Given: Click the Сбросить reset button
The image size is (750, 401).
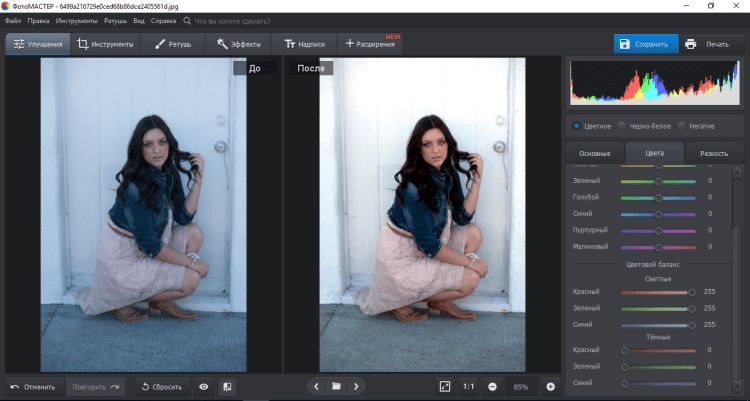Looking at the screenshot, I should pyautogui.click(x=160, y=386).
